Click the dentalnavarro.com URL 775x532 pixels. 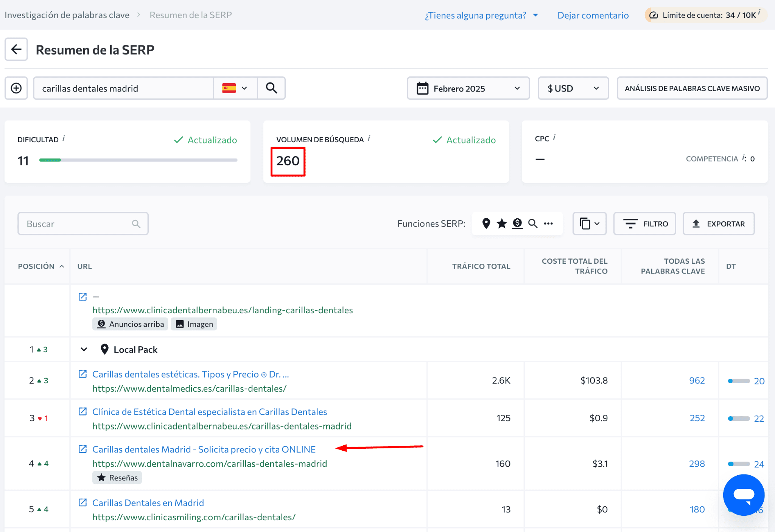click(210, 464)
